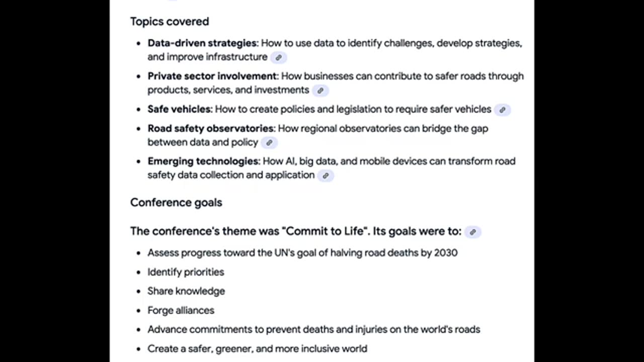The image size is (644, 362).
Task: Click the "Forge alliances" bullet item
Action: (x=181, y=310)
